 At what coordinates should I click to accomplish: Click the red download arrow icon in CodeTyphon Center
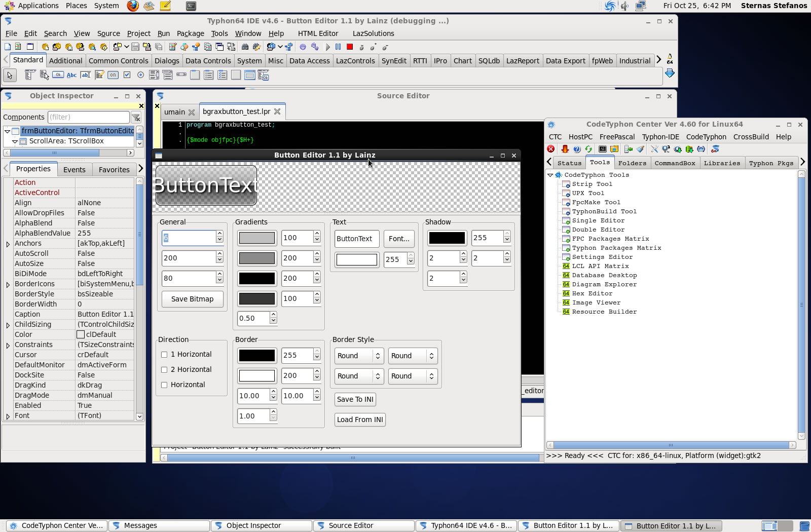pyautogui.click(x=565, y=149)
